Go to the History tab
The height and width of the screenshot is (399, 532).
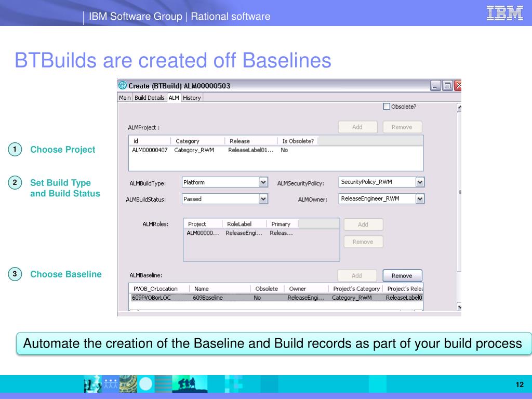point(192,98)
